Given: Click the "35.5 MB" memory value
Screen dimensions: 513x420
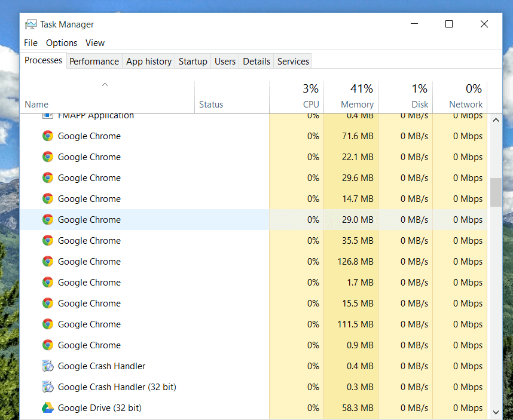Looking at the screenshot, I should (x=358, y=241).
